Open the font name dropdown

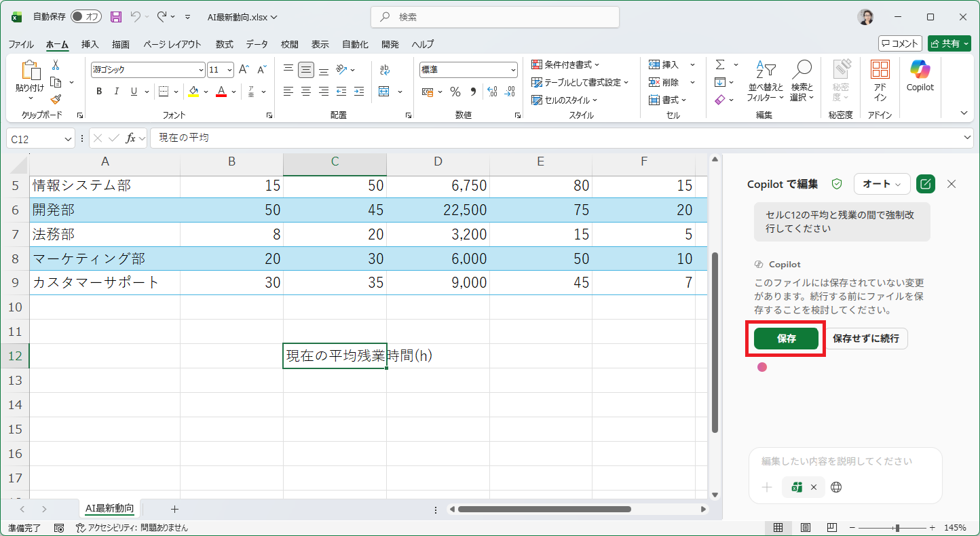coord(201,70)
